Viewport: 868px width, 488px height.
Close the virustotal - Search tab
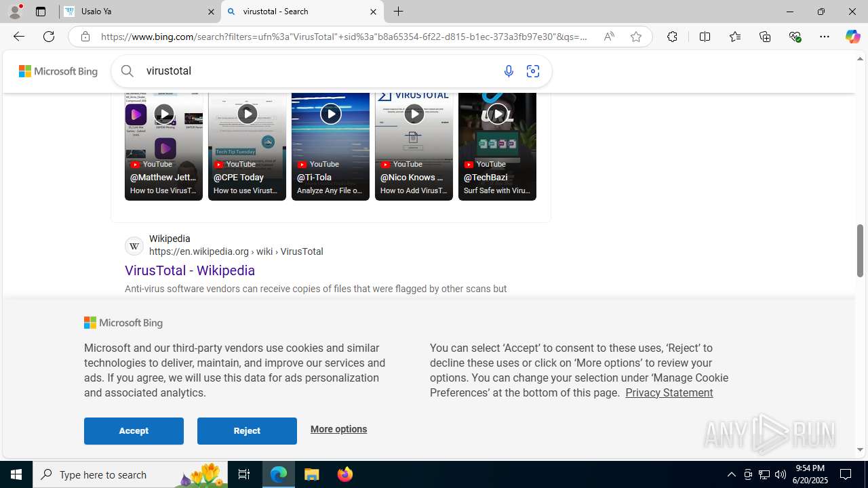[373, 12]
